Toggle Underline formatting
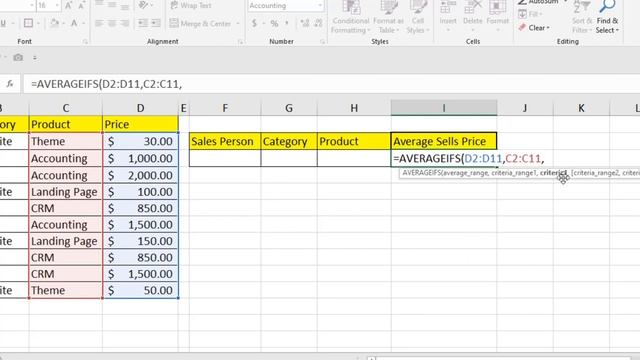The height and width of the screenshot is (360, 640). [x=3, y=23]
